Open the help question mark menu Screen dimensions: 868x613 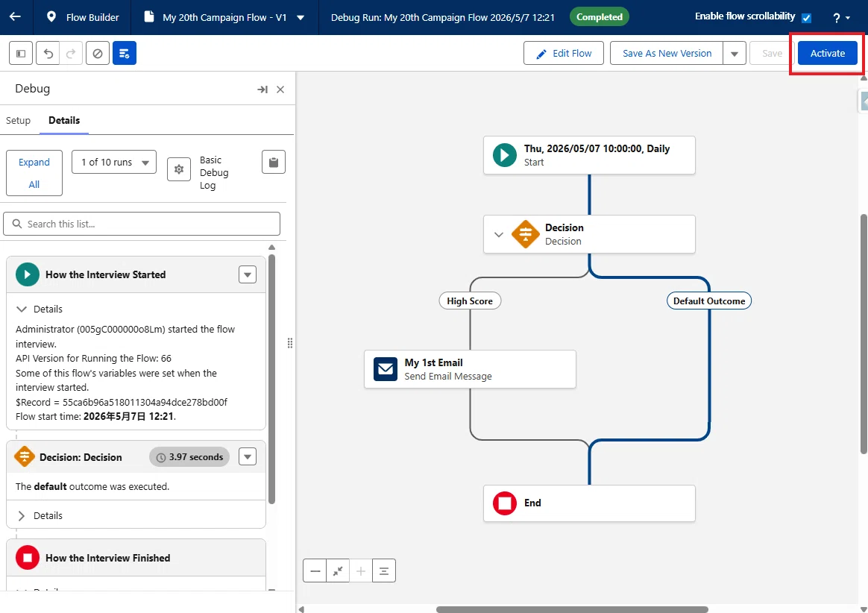pyautogui.click(x=841, y=18)
